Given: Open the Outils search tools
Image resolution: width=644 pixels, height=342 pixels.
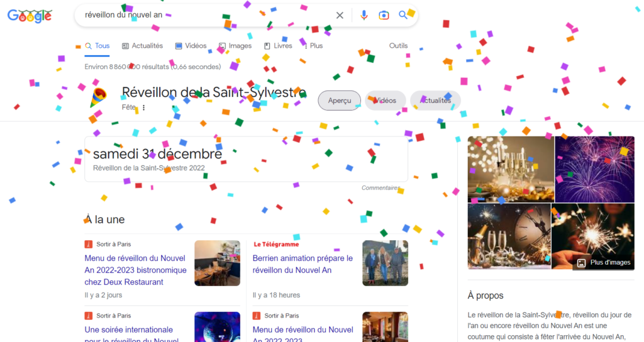Looking at the screenshot, I should [x=398, y=45].
